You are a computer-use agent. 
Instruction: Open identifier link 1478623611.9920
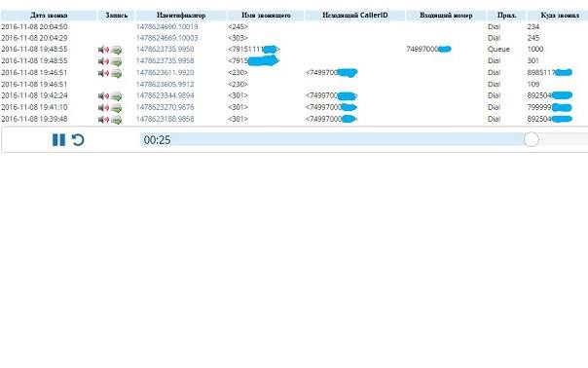point(165,72)
